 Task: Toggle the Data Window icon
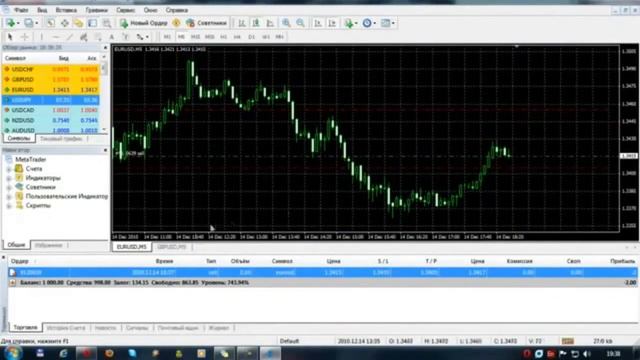pyautogui.click(x=64, y=23)
